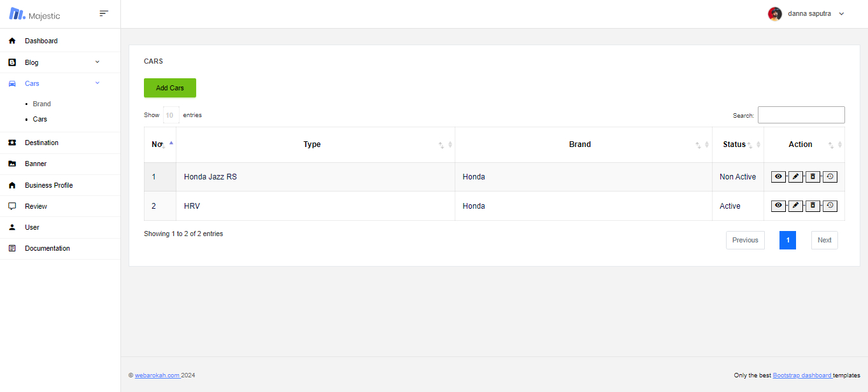868x392 pixels.
Task: Open the danna saputra user dropdown
Action: point(806,13)
